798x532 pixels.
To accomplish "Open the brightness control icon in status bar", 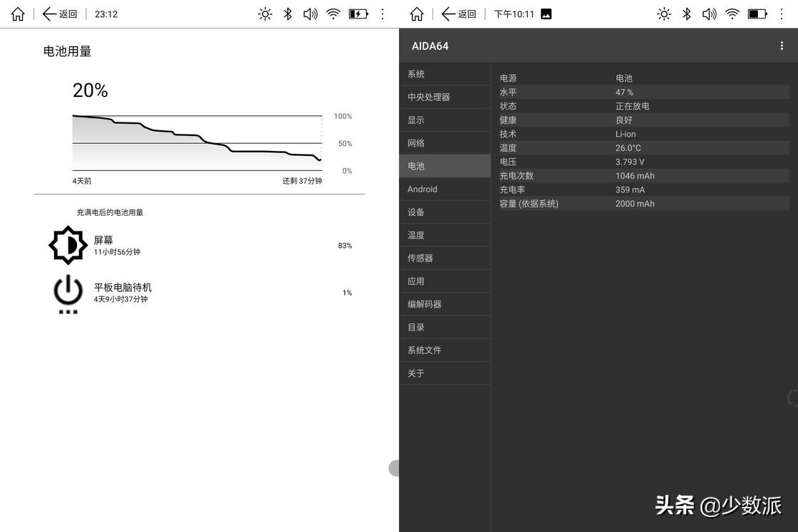I will coord(265,14).
